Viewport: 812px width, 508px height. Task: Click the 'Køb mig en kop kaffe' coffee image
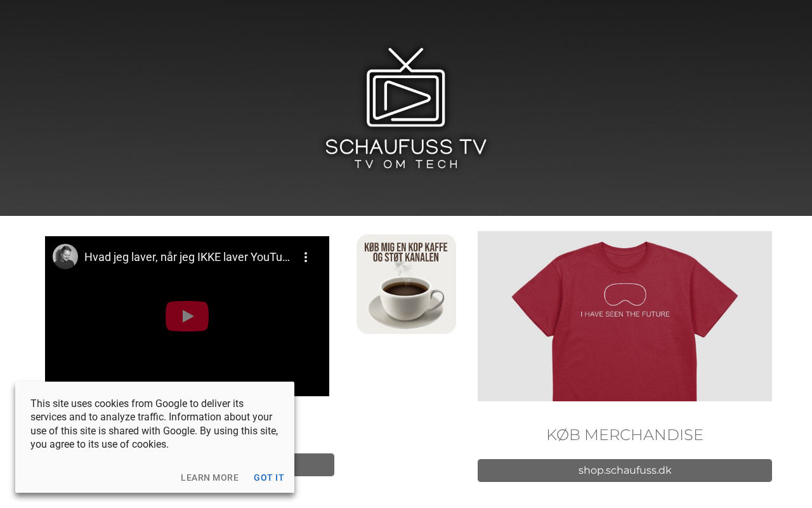coord(406,284)
